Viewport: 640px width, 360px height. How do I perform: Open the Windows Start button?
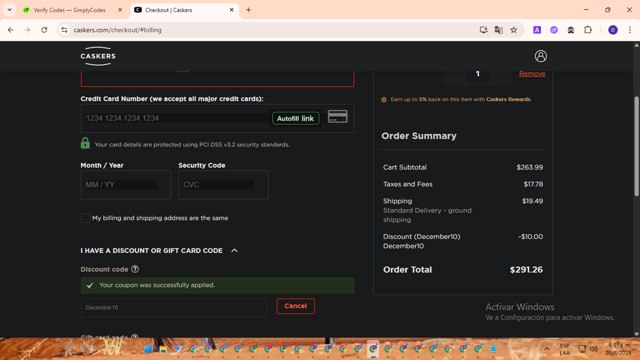(148, 349)
